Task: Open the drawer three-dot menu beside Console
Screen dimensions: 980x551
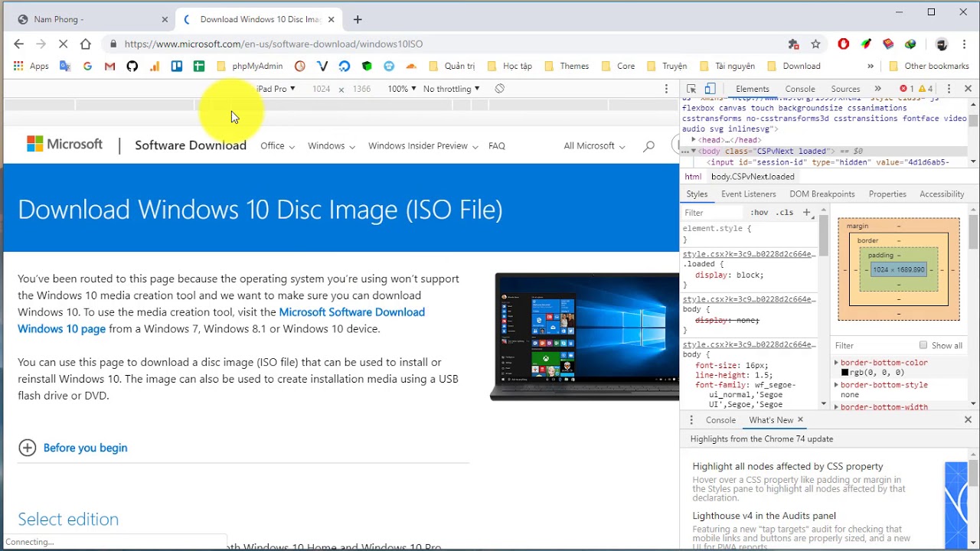Action: pyautogui.click(x=691, y=420)
